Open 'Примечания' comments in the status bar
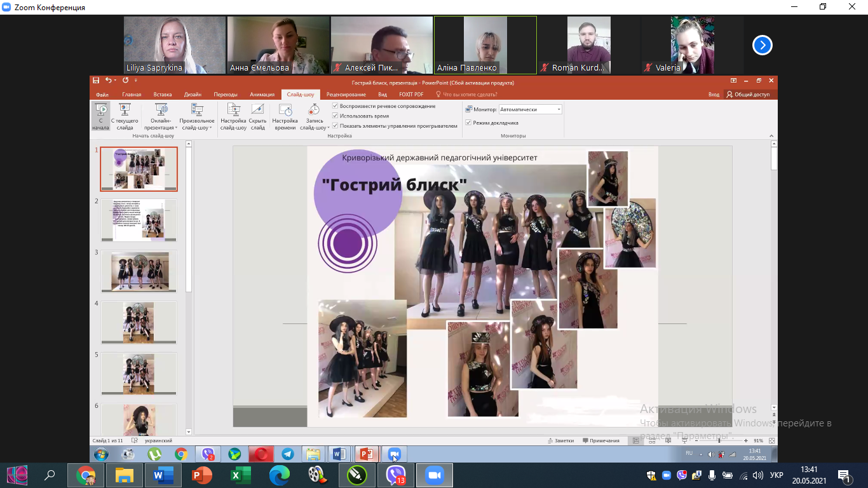Viewport: 868px width, 488px height. point(600,440)
